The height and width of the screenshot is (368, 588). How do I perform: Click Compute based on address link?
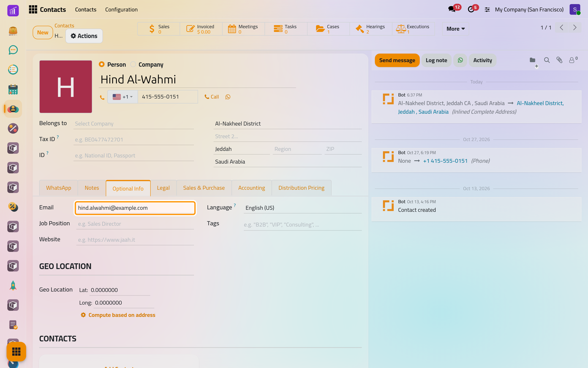click(x=118, y=315)
